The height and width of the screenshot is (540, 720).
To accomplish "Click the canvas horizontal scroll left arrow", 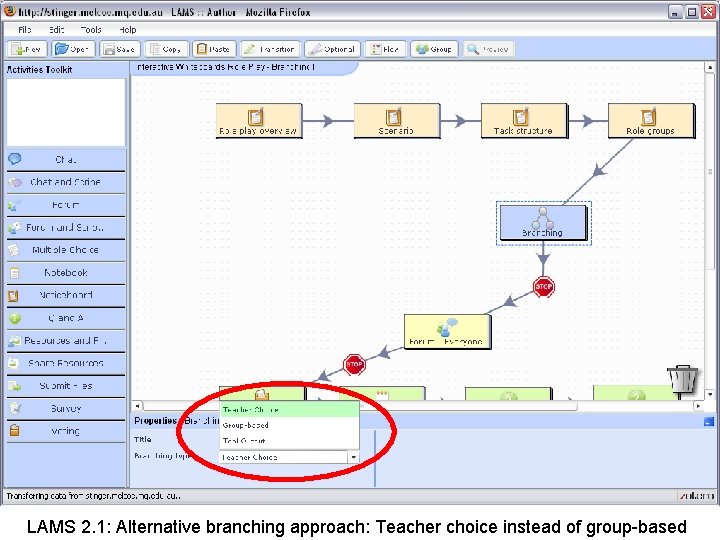I will [138, 406].
